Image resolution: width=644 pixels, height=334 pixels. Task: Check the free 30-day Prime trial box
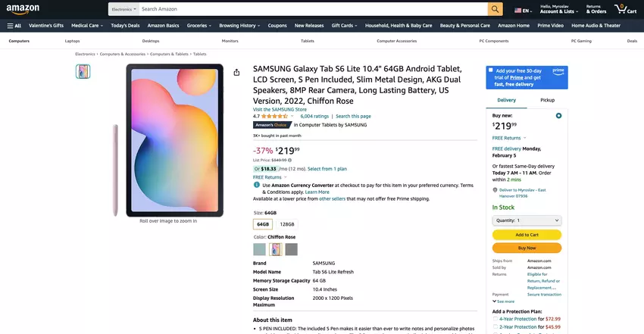tap(490, 70)
